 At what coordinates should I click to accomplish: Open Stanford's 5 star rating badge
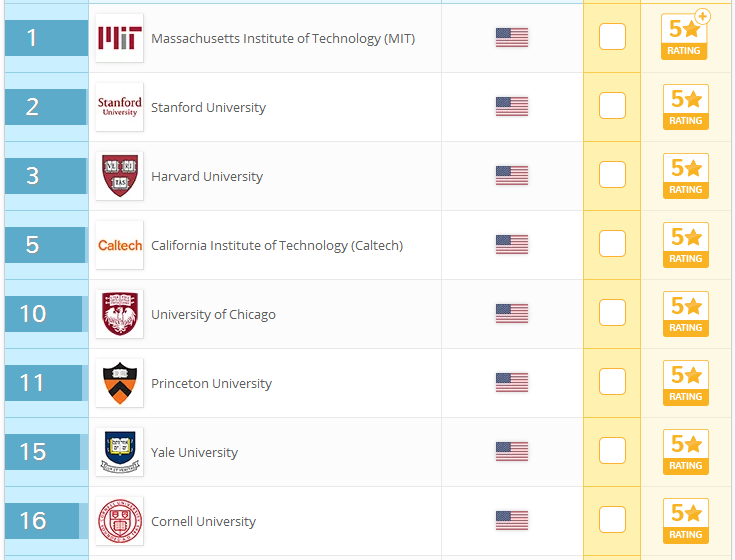click(685, 107)
